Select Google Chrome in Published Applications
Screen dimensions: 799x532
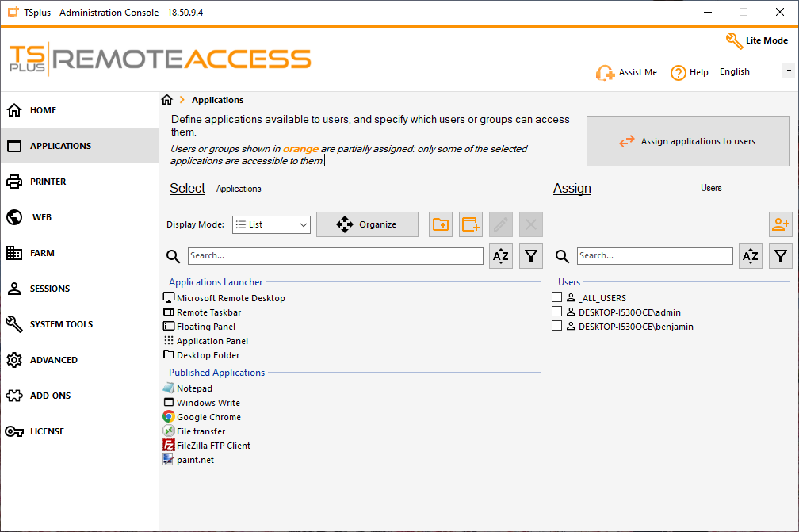pos(208,417)
